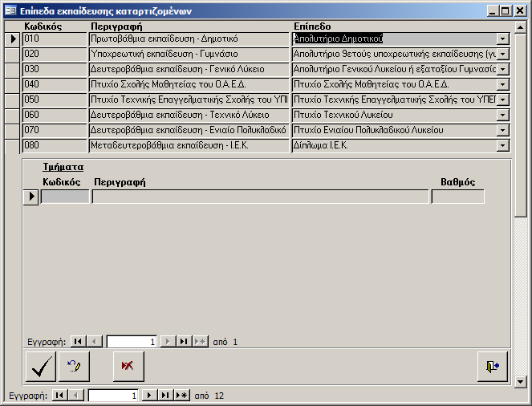Screen dimensions: 532x406
Task: Jump to first record in the bottom navigator
Action: (x=59, y=396)
